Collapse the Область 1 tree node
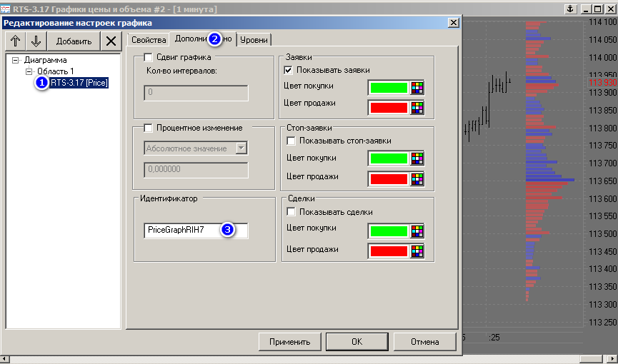The width and height of the screenshot is (618, 364). [x=29, y=72]
